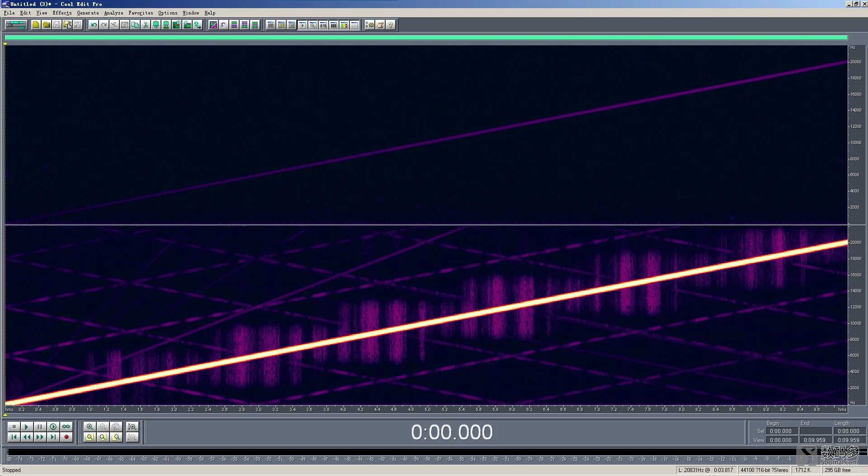Image resolution: width=868 pixels, height=476 pixels.
Task: Click the green horizontal view range bar
Action: [x=426, y=37]
